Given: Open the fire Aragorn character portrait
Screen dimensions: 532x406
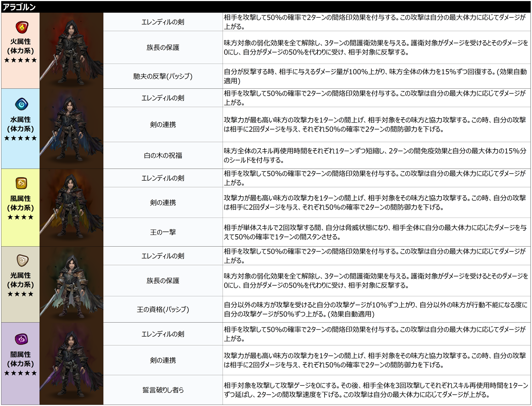Looking at the screenshot, I should coord(71,51).
